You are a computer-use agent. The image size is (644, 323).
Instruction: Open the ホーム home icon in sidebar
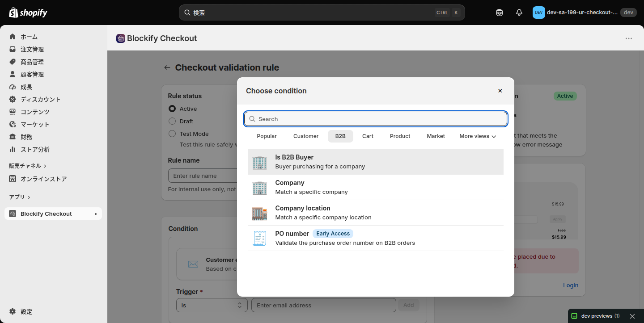coord(13,37)
